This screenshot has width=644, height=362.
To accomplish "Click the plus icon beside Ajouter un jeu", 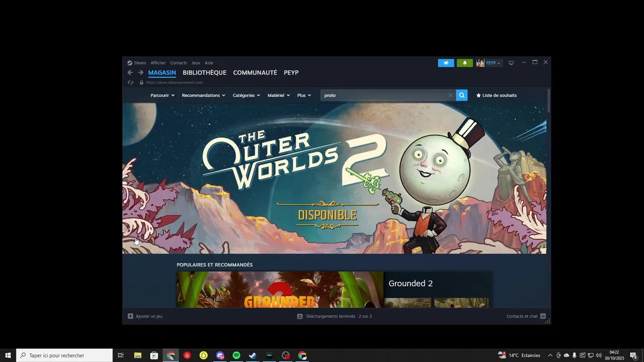I will click(x=130, y=316).
